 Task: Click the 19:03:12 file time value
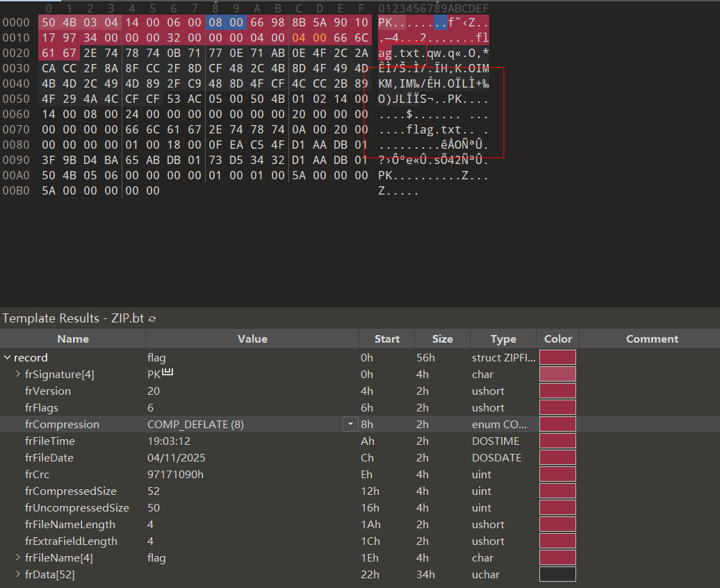coord(168,441)
